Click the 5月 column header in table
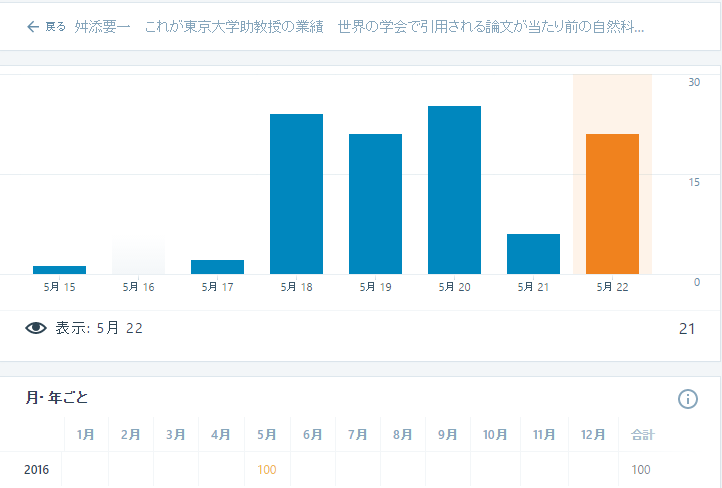 pos(267,435)
